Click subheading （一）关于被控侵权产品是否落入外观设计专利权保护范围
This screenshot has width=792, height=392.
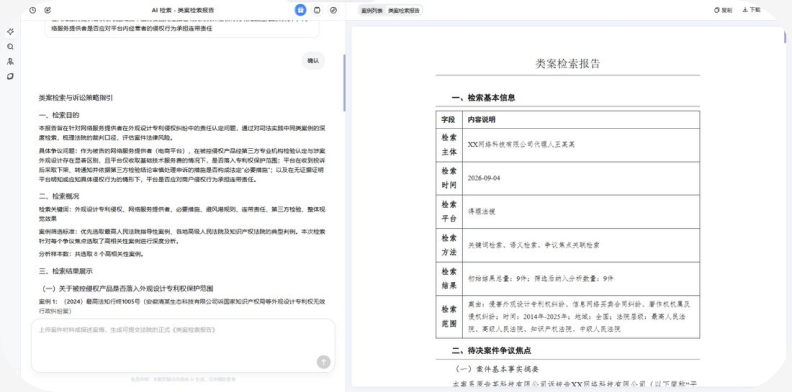tap(127, 288)
